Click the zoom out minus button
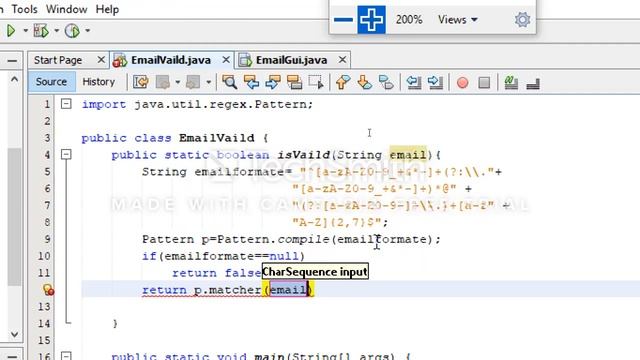Image resolution: width=640 pixels, height=360 pixels. pos(343,19)
